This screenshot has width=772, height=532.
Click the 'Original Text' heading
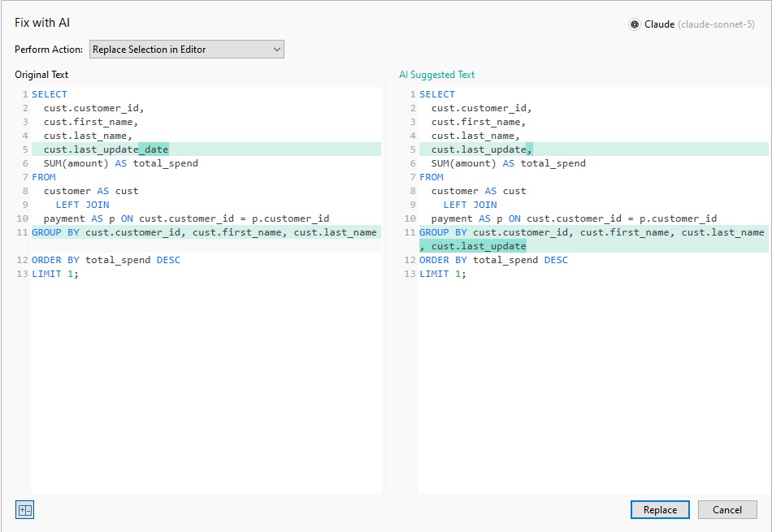[41, 75]
